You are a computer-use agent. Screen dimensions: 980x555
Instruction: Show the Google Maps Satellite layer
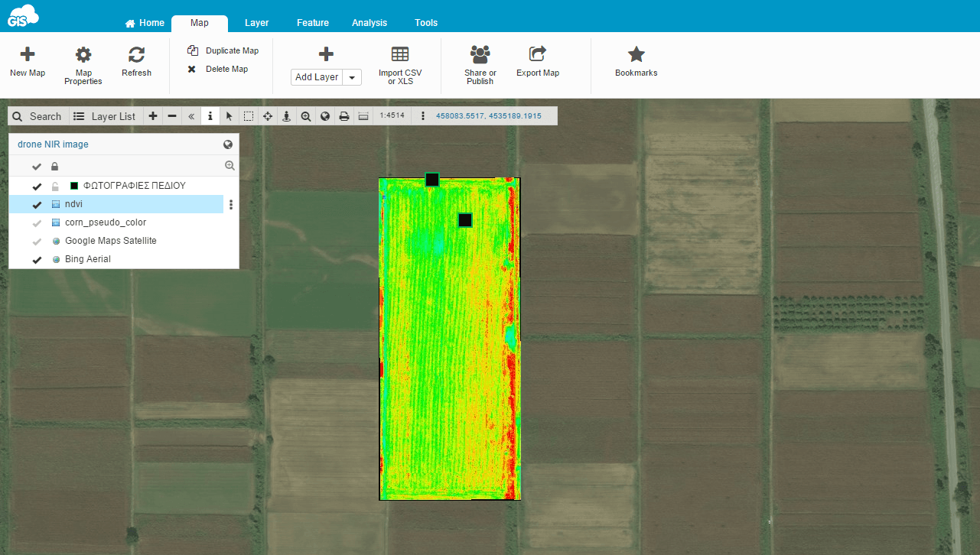pos(37,241)
